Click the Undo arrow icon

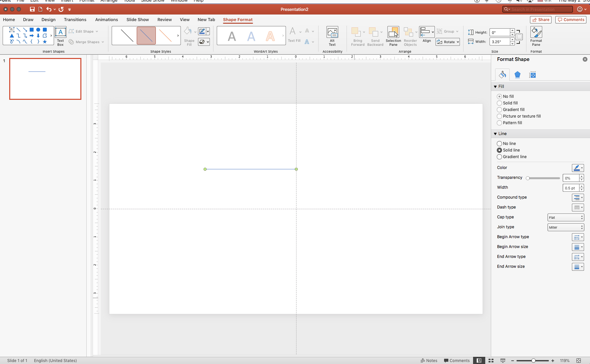click(49, 9)
